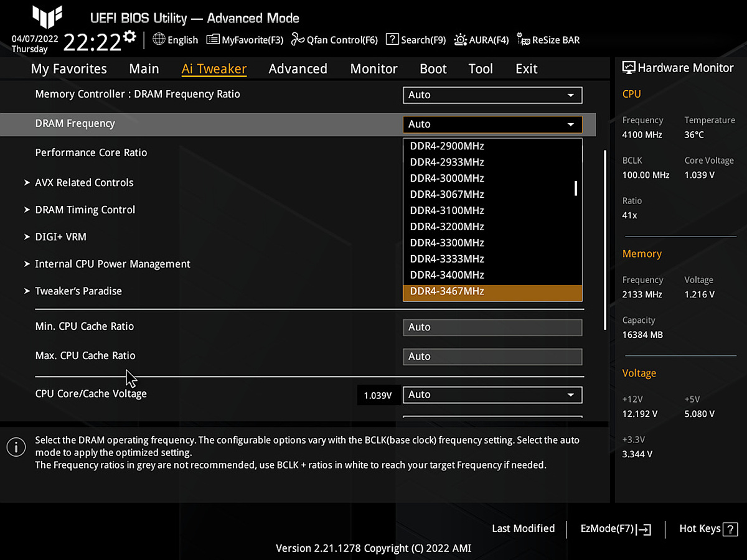The image size is (747, 560).
Task: Click the 22:22 clock display
Action: (x=92, y=42)
